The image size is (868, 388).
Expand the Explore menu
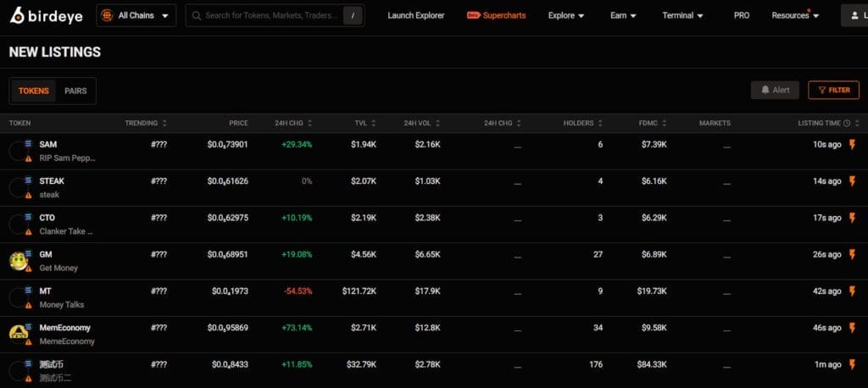tap(566, 15)
